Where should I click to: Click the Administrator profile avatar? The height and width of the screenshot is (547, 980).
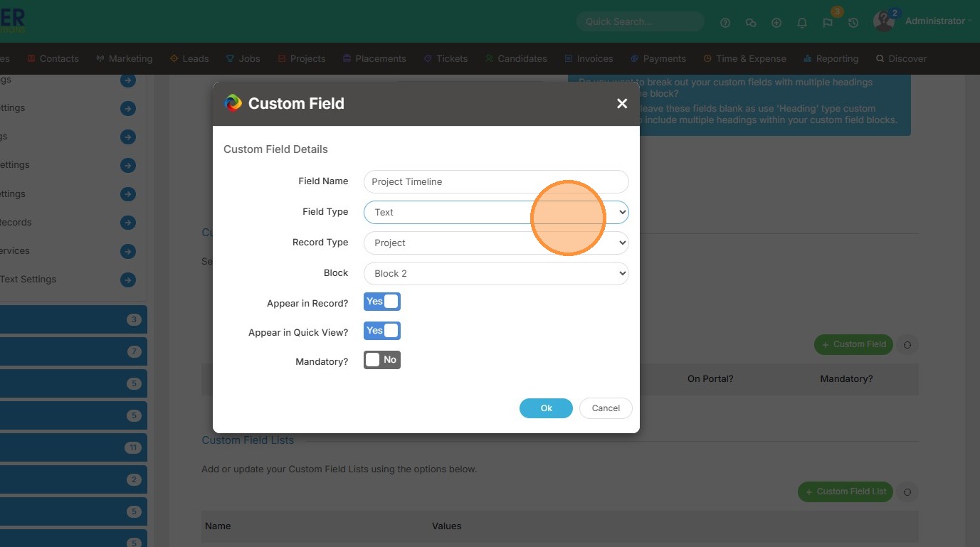tap(884, 21)
